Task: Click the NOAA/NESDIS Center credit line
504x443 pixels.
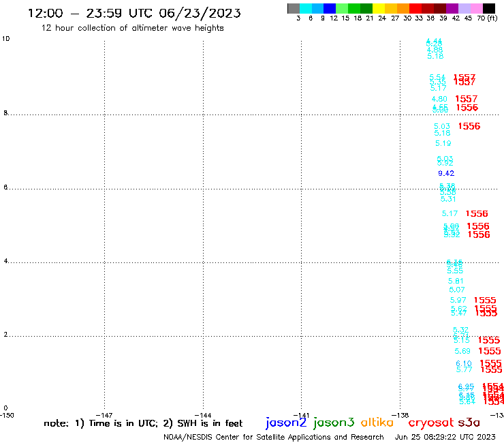Action: 274,437
